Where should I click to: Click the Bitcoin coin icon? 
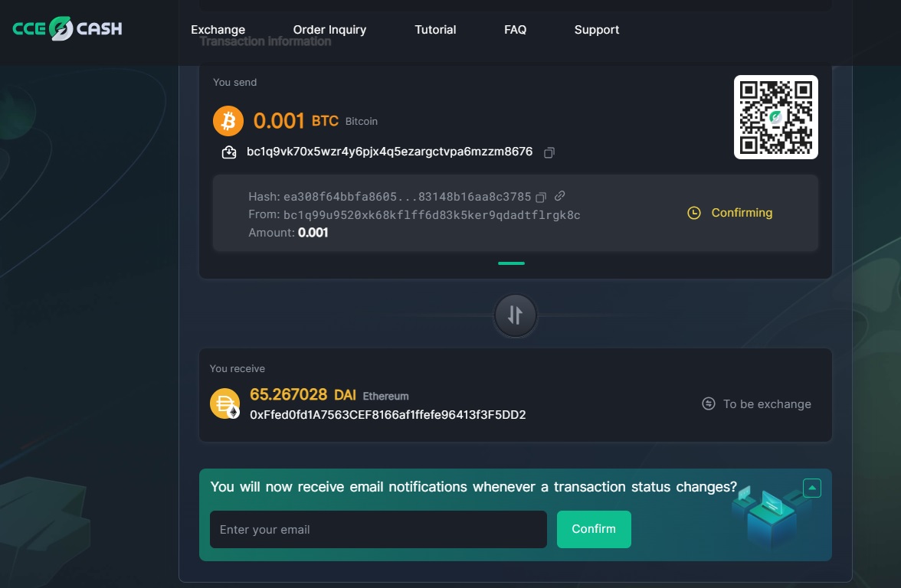[228, 121]
